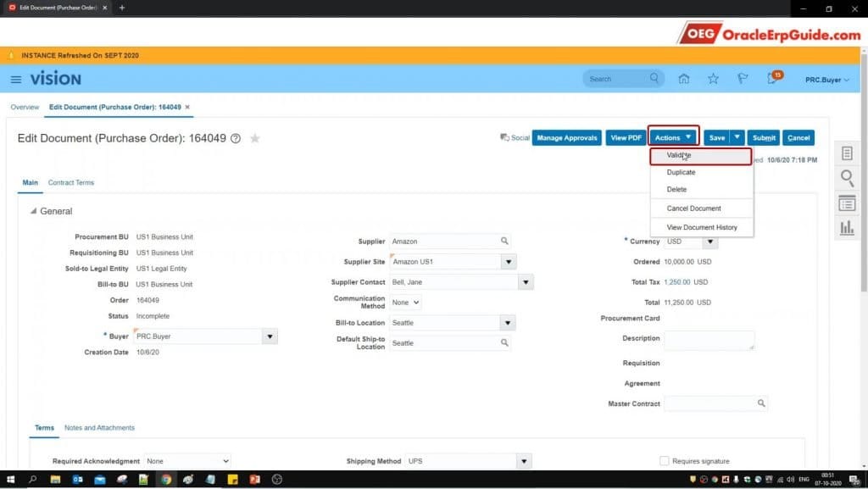
Task: Click the Submit button
Action: (x=765, y=137)
